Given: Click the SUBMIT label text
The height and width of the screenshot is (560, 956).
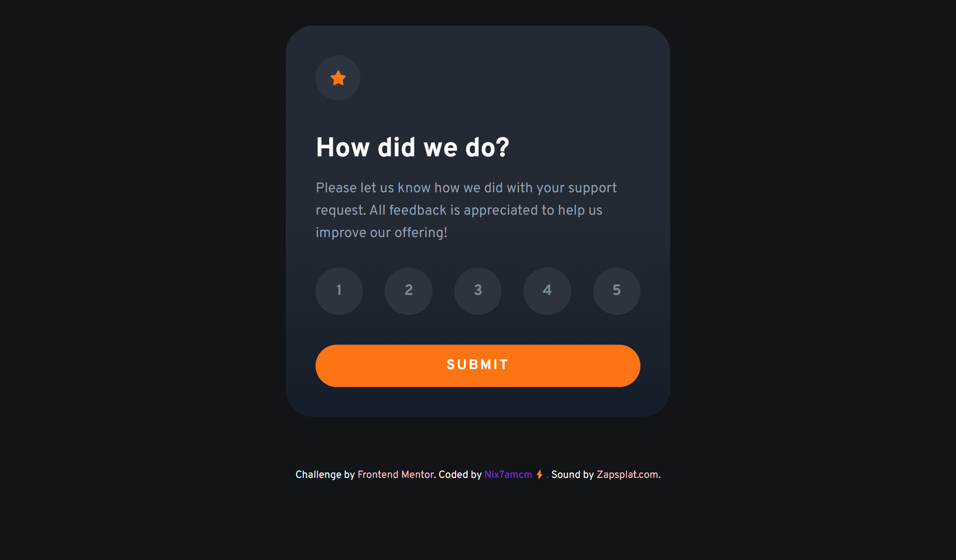Looking at the screenshot, I should pos(477,364).
